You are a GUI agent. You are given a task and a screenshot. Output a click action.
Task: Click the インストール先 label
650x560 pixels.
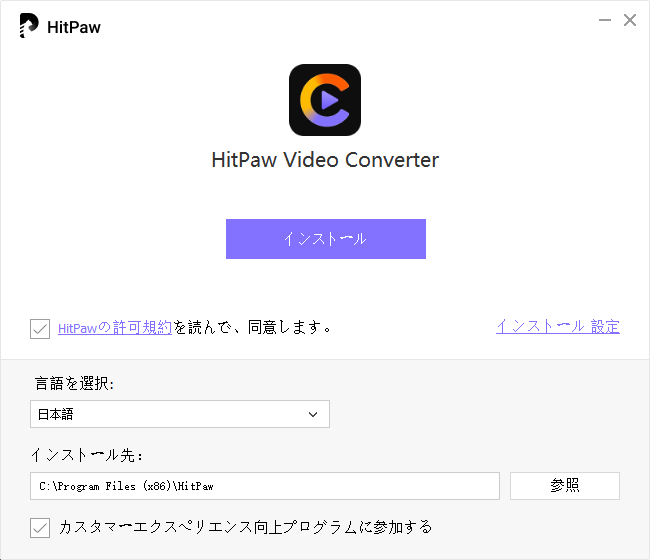coord(87,455)
